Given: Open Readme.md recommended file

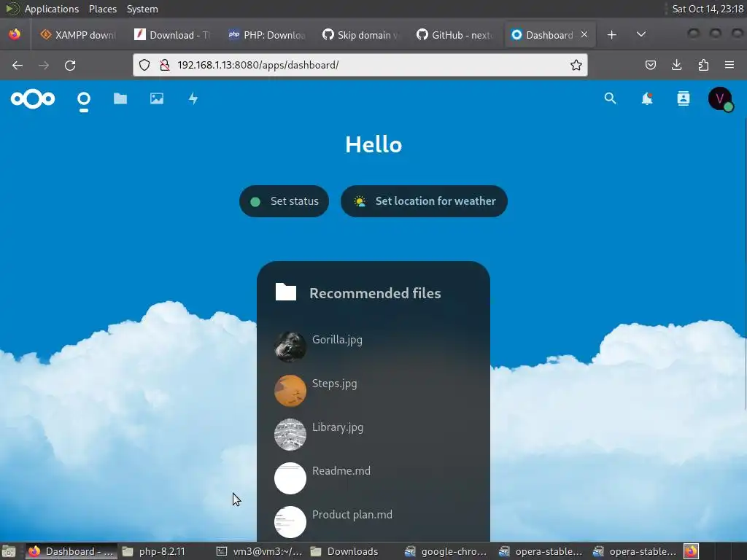Looking at the screenshot, I should (373, 478).
